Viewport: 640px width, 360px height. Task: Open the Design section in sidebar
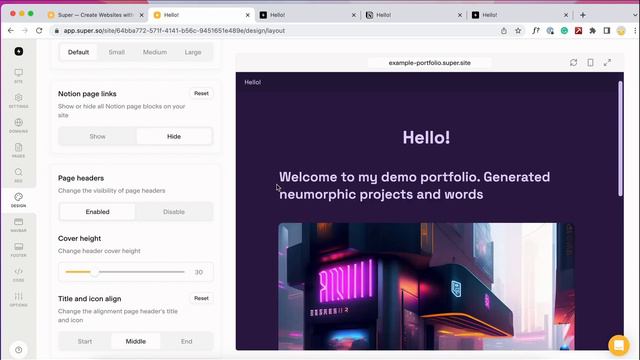[18, 200]
